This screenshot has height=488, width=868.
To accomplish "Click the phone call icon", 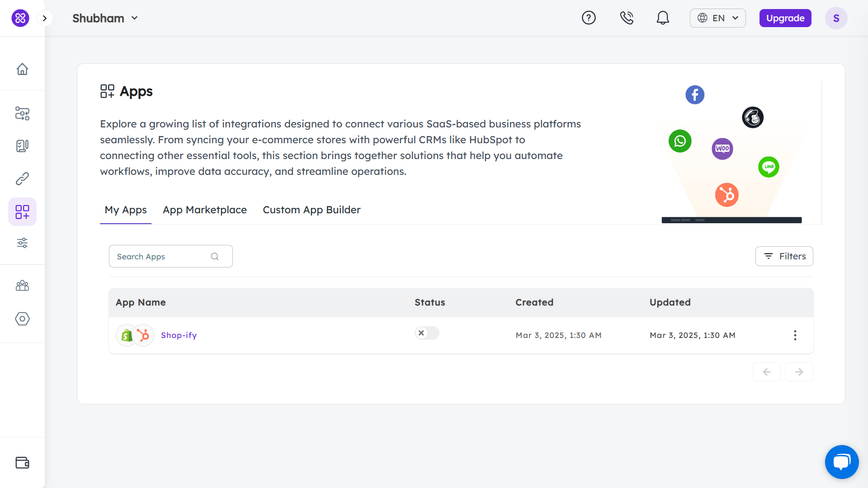I will point(627,18).
